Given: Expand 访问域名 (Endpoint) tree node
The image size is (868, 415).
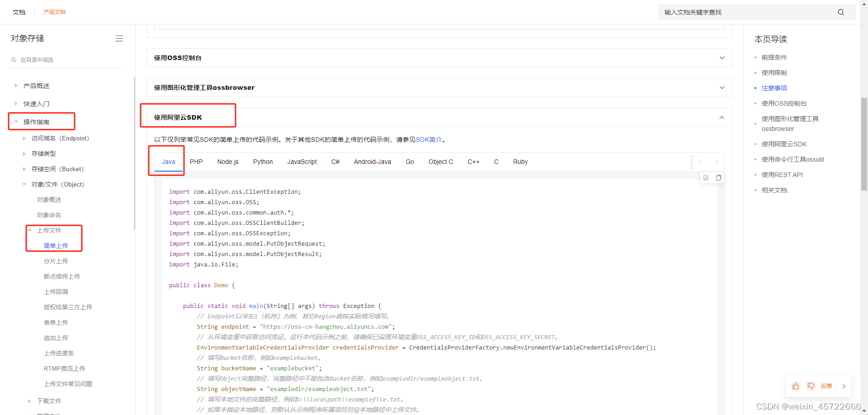Looking at the screenshot, I should [24, 138].
